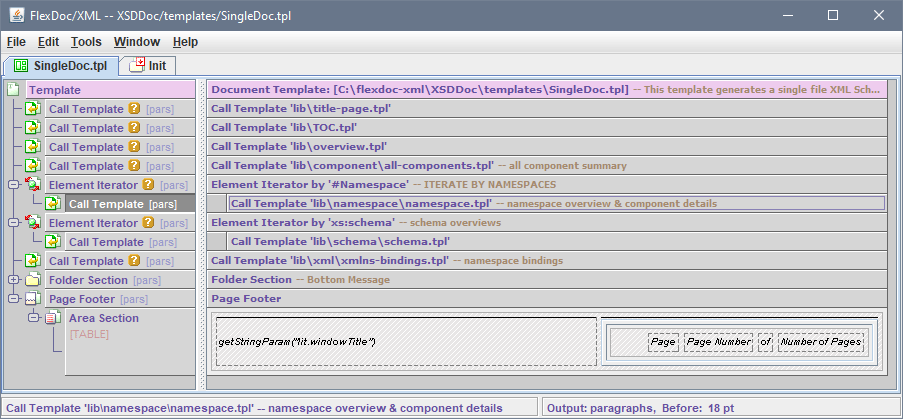Click the [TABLE] label under Area Section
This screenshot has height=419, width=903.
(x=89, y=334)
